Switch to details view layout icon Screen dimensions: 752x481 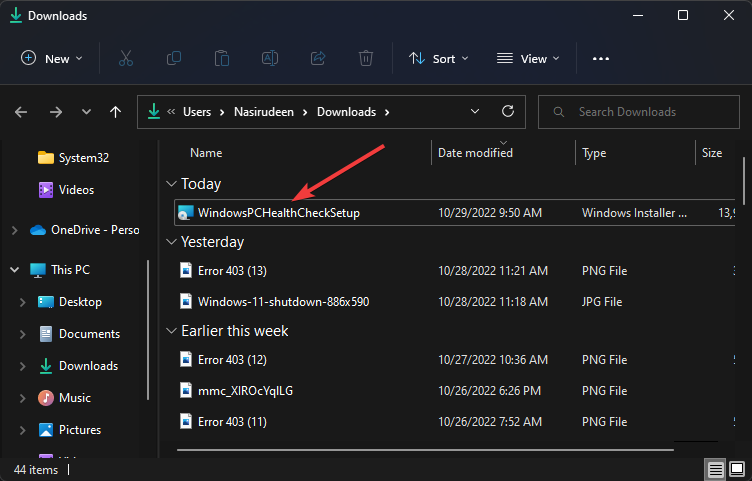(715, 469)
